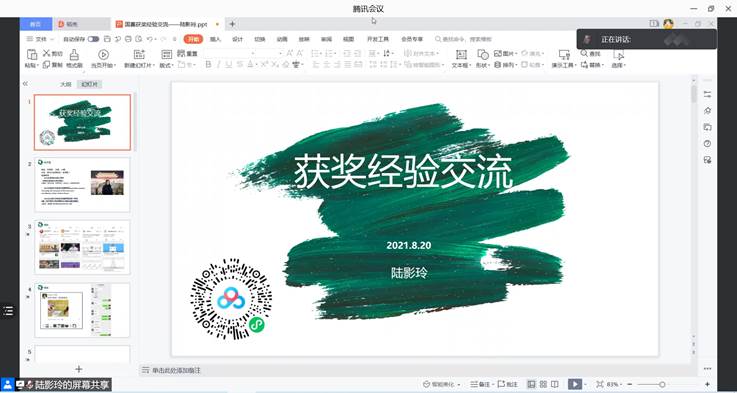Image resolution: width=737 pixels, height=393 pixels.
Task: Open the Shapes (形状) tool icon
Action: coord(483,55)
